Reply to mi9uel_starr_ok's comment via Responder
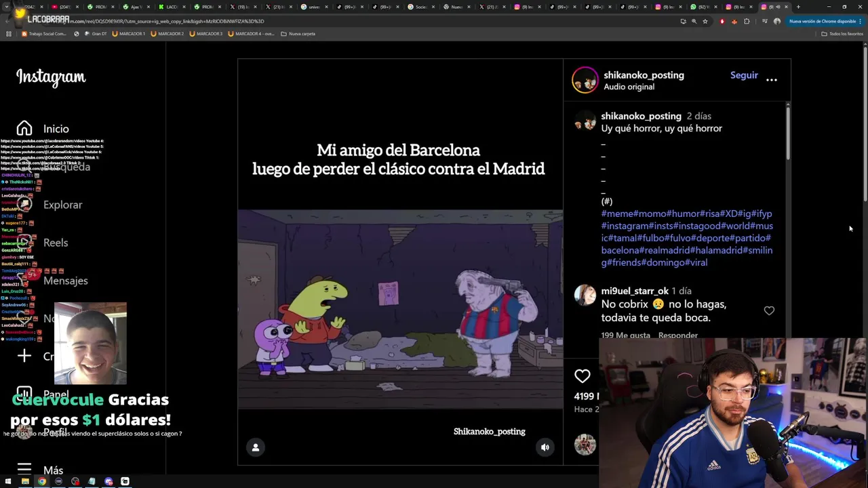 click(678, 335)
